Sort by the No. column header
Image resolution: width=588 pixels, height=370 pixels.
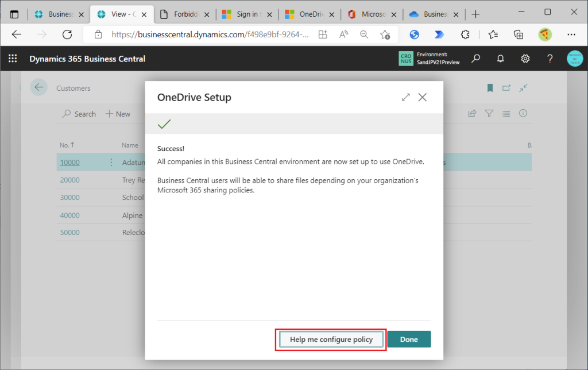pyautogui.click(x=67, y=145)
